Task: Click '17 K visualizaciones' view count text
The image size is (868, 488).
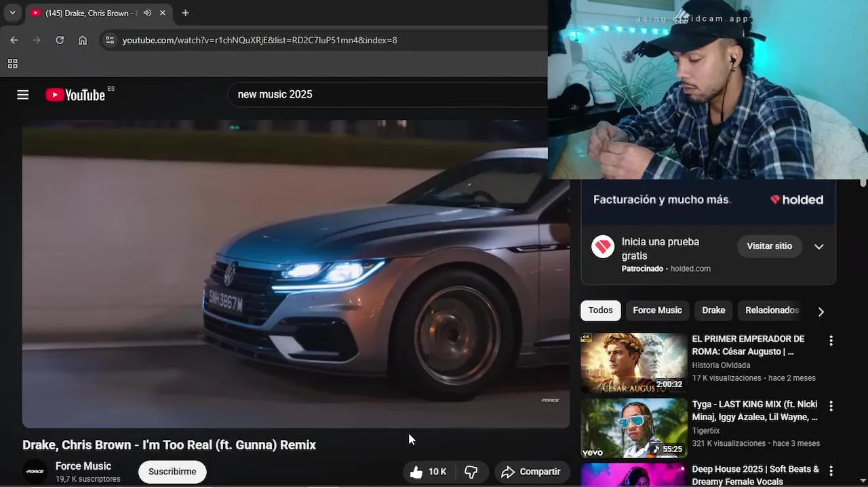Action: [726, 378]
